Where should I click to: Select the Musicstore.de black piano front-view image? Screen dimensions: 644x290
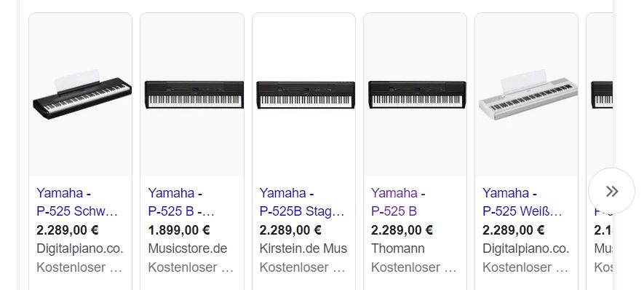click(x=192, y=95)
